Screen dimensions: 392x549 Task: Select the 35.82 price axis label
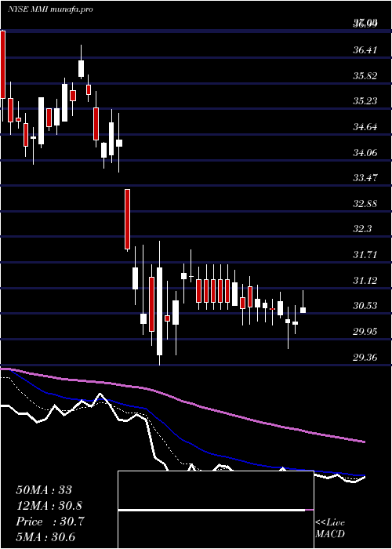click(365, 75)
